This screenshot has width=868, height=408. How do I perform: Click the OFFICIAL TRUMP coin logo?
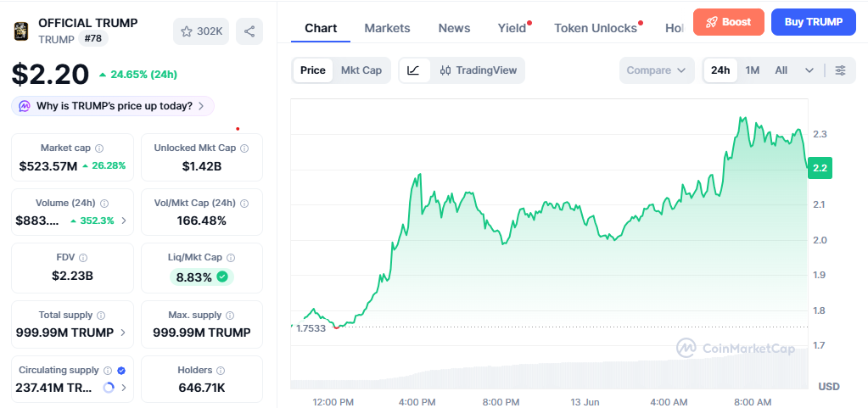click(21, 31)
